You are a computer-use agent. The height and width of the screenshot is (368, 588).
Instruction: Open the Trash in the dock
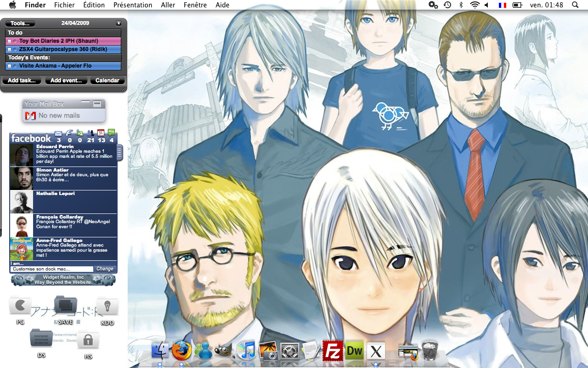click(430, 351)
